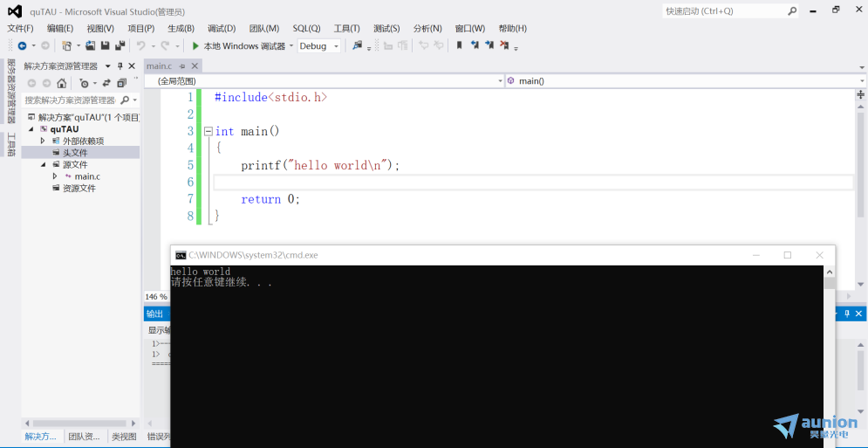Toggle a bookmark with the bookmark icon
The image size is (868, 448).
pos(459,46)
